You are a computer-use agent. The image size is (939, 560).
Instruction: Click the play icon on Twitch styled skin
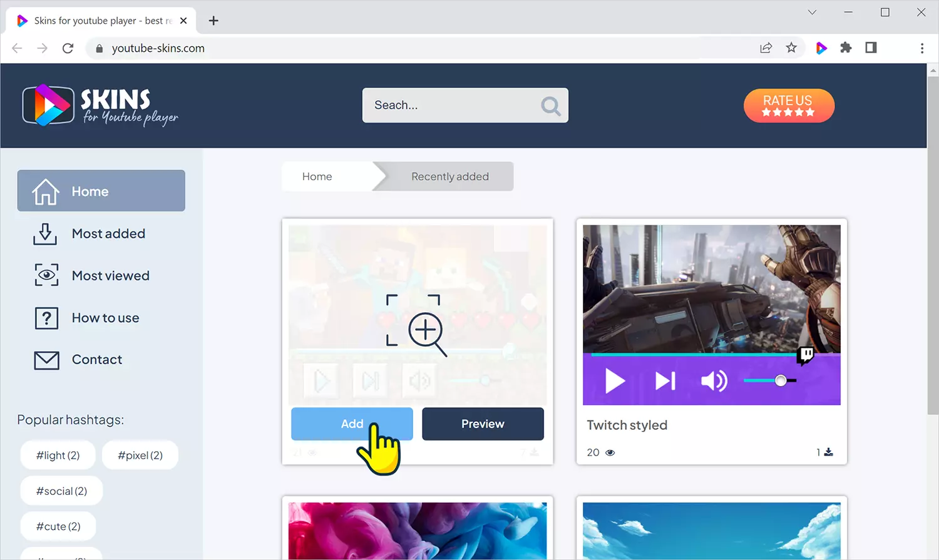point(615,380)
